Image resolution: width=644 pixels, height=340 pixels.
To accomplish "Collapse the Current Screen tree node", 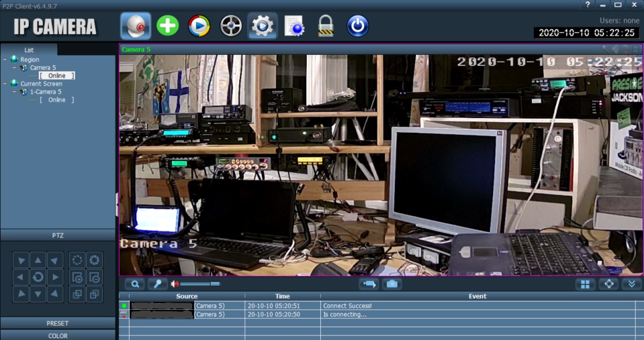I will (x=5, y=84).
